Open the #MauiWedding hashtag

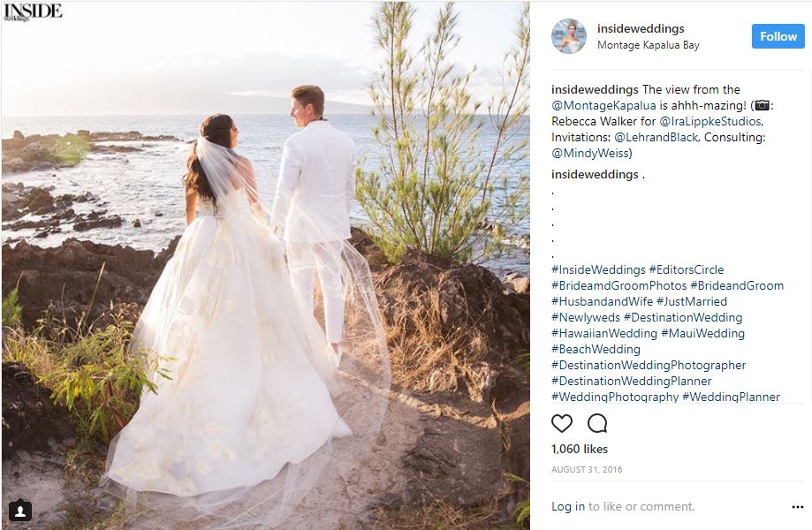[x=702, y=334]
